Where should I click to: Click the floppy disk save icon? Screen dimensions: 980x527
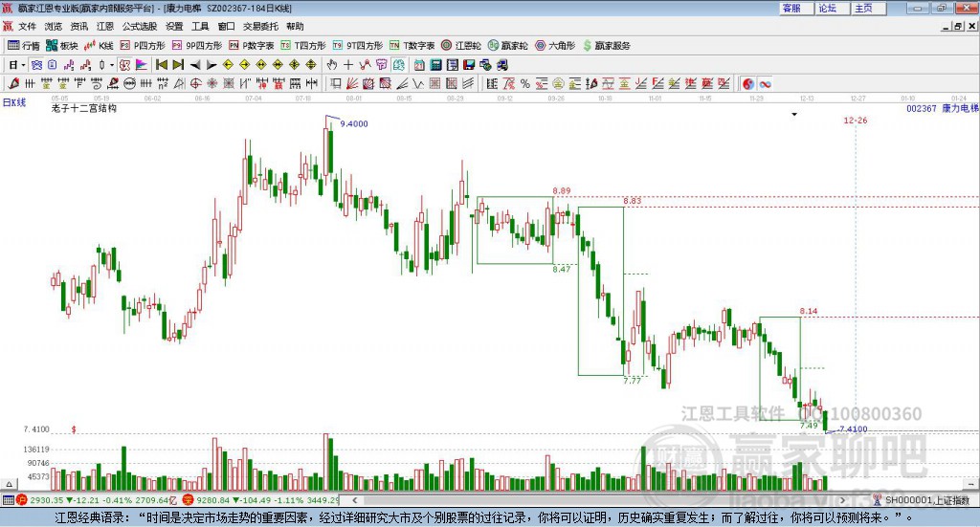(469, 65)
